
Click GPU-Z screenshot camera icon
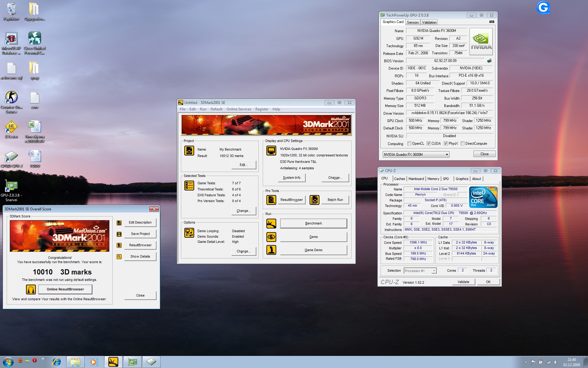click(x=492, y=22)
